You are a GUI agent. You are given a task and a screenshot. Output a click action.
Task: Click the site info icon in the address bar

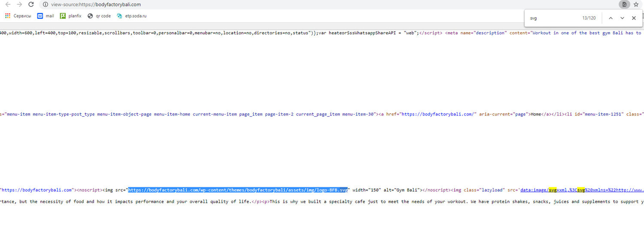(x=45, y=4)
